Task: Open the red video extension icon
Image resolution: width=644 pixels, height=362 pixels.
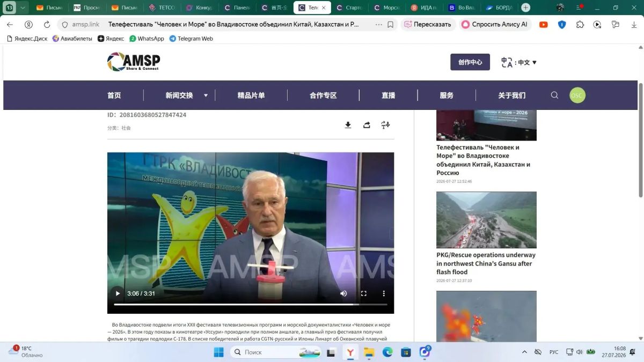Action: [544, 25]
